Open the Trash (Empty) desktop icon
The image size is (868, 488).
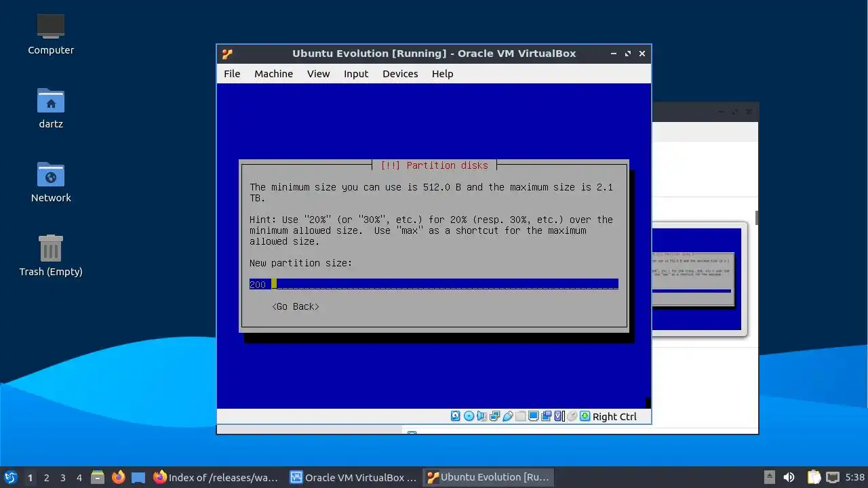pos(51,256)
